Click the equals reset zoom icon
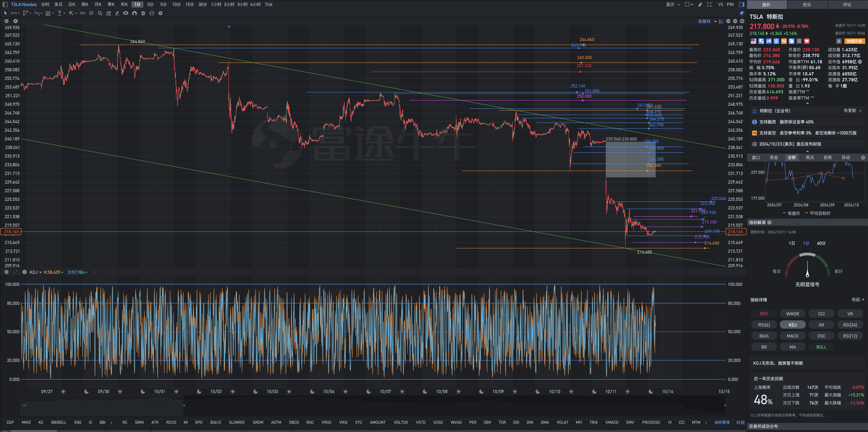 728,21
